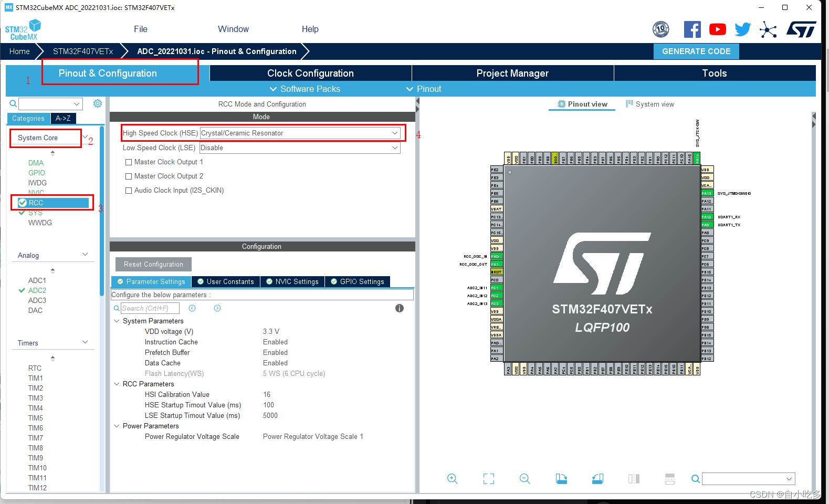The image size is (829, 504).
Task: Open the categories settings gear icon
Action: pyautogui.click(x=98, y=103)
